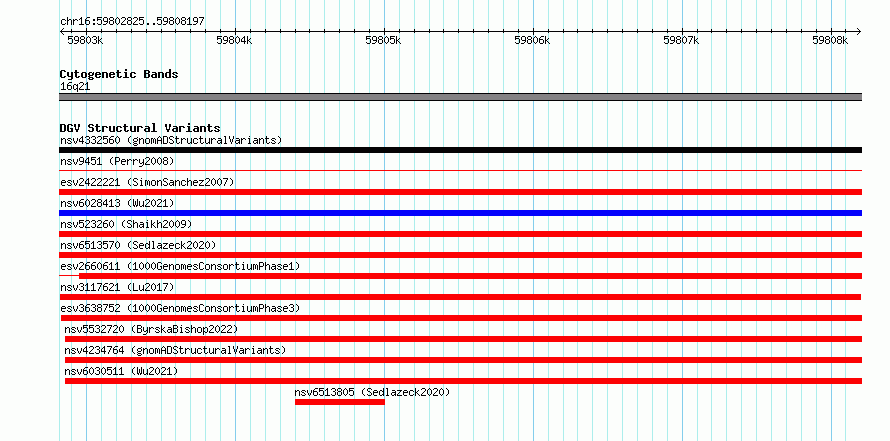
Task: Click the red bar for nsv3117621
Action: click(460, 297)
